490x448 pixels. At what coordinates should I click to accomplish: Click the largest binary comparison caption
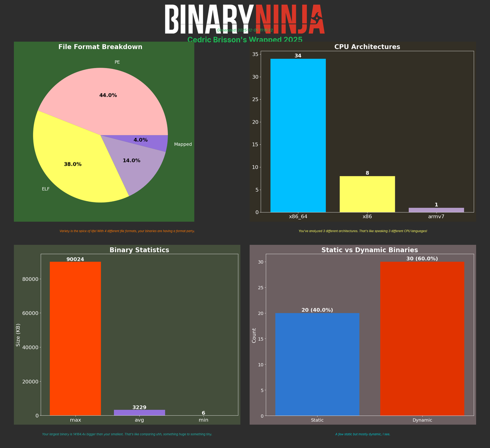click(x=127, y=434)
